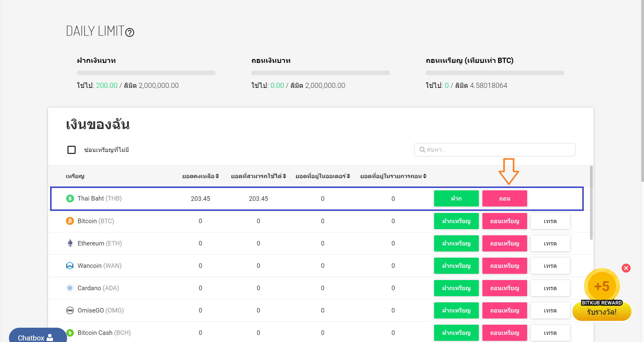Click the search magnifier icon
The height and width of the screenshot is (342, 644).
tap(422, 150)
